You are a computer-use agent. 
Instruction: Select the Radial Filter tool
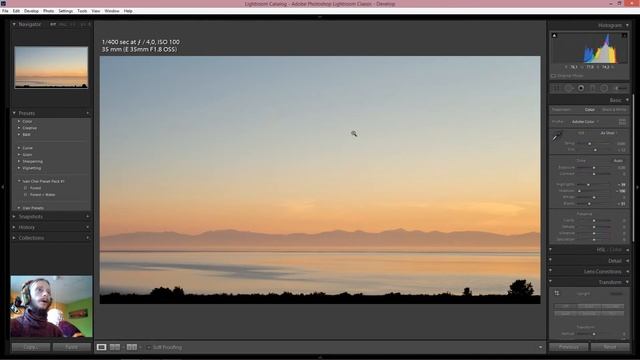tap(604, 88)
